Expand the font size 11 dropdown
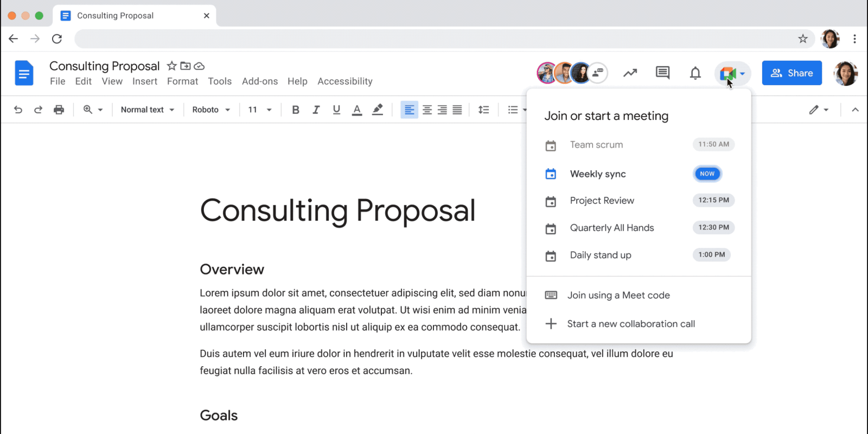 tap(260, 110)
